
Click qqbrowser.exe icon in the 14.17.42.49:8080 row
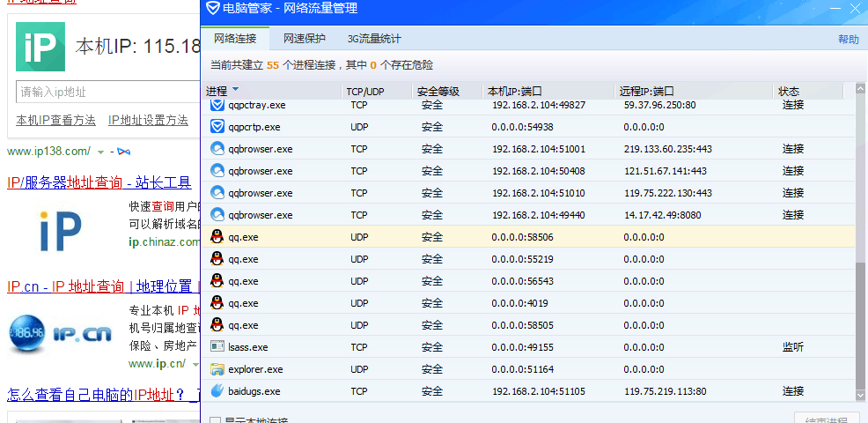217,214
